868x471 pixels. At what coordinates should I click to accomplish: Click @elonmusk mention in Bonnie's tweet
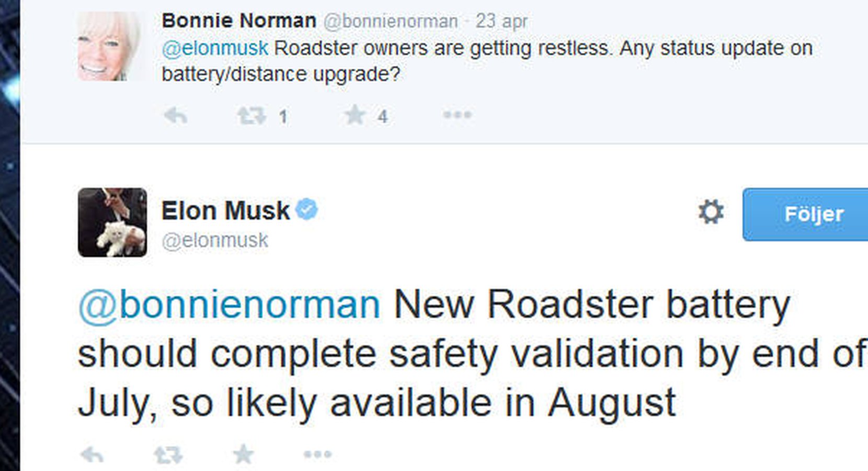click(x=215, y=48)
